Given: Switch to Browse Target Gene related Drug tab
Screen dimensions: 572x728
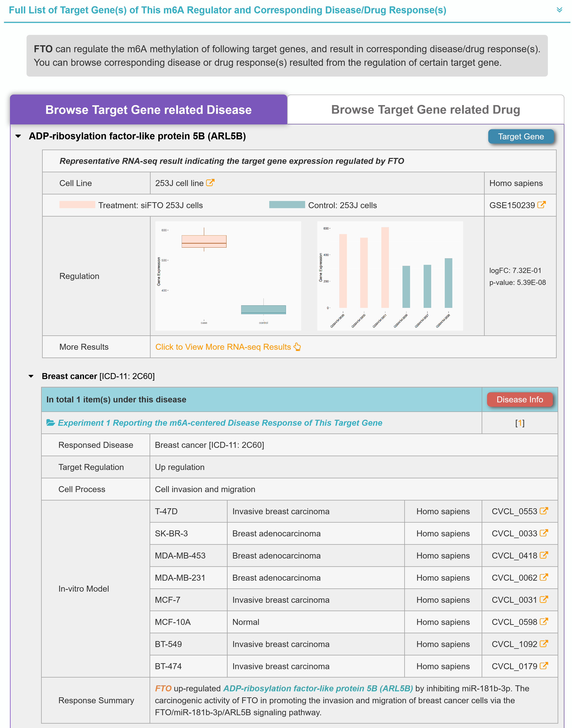Looking at the screenshot, I should 425,110.
